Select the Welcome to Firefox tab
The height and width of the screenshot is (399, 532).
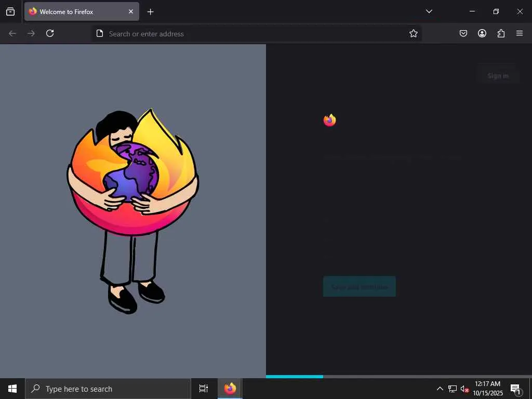pyautogui.click(x=82, y=11)
